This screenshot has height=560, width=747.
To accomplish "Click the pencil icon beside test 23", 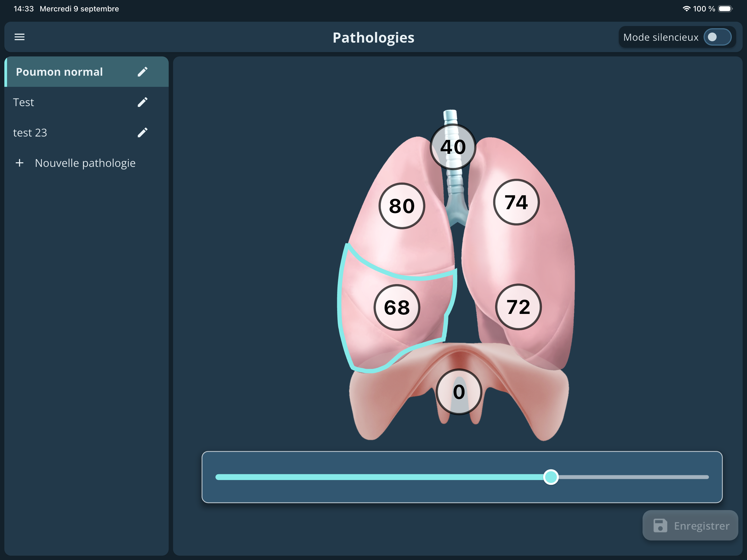I will (143, 132).
